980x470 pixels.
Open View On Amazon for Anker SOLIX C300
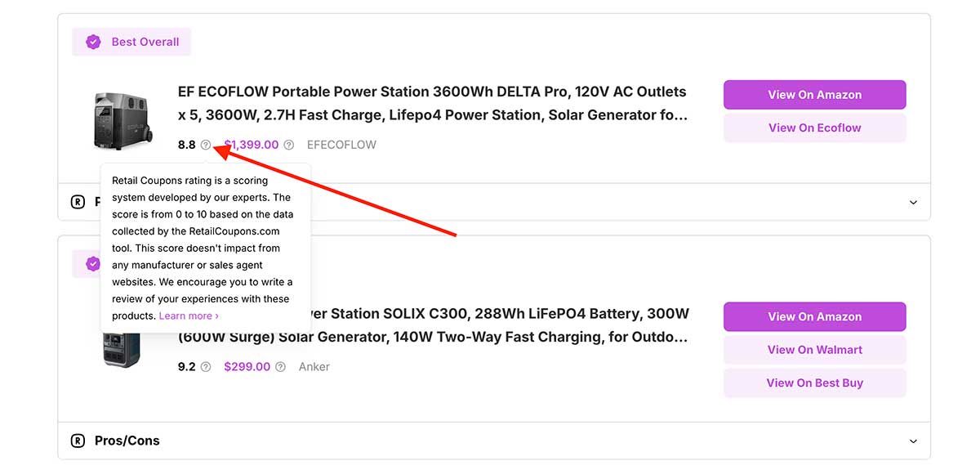point(814,316)
